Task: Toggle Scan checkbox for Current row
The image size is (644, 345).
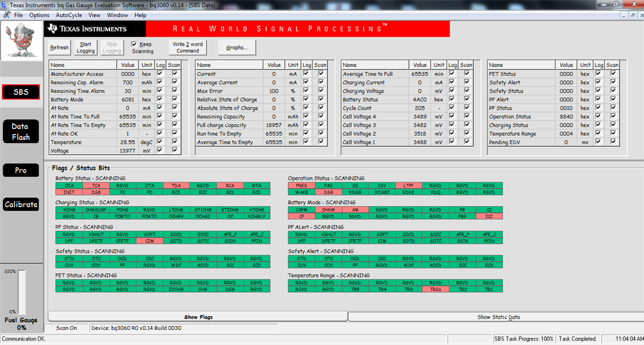Action: pos(320,74)
